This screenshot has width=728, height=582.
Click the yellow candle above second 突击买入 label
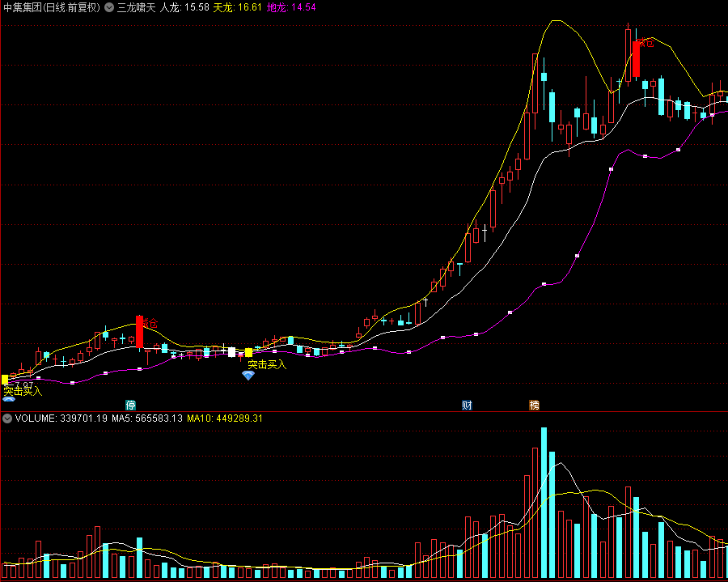(x=248, y=352)
